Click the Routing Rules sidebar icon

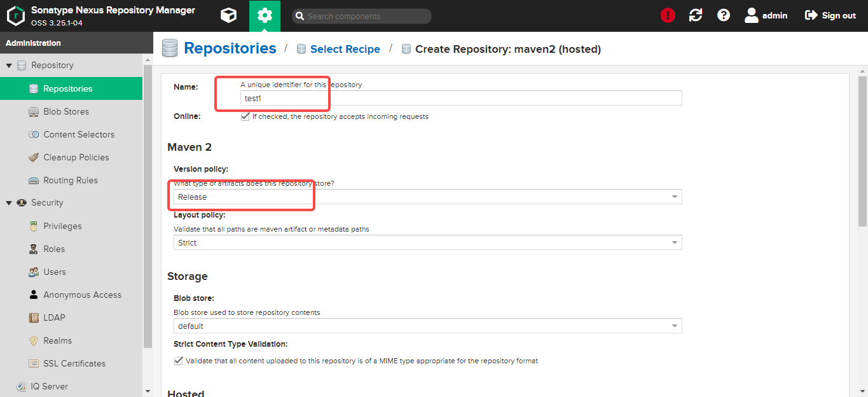34,181
